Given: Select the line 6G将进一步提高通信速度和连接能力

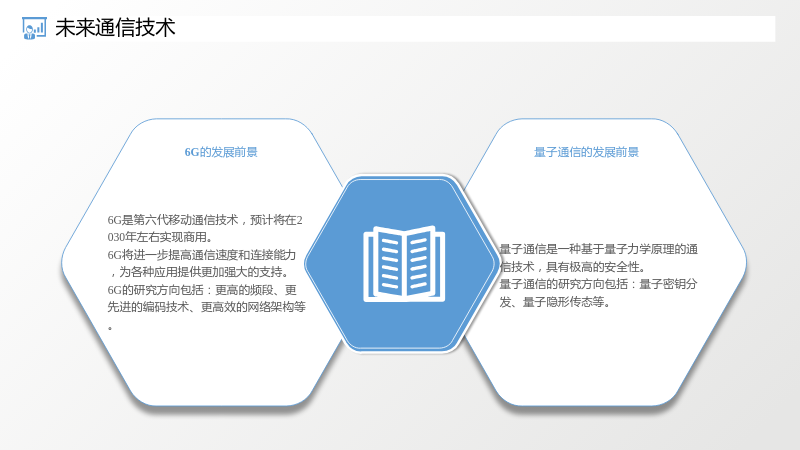Looking at the screenshot, I should click(x=202, y=255).
